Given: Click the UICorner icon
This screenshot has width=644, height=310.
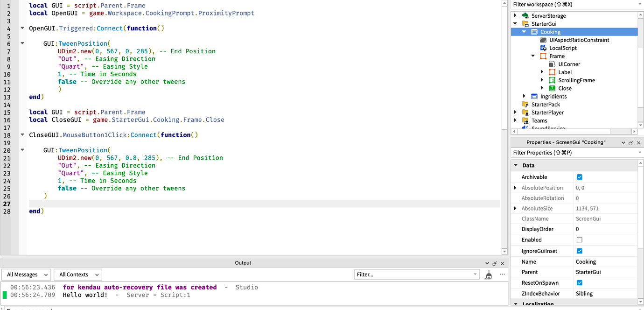Looking at the screenshot, I should coord(552,64).
